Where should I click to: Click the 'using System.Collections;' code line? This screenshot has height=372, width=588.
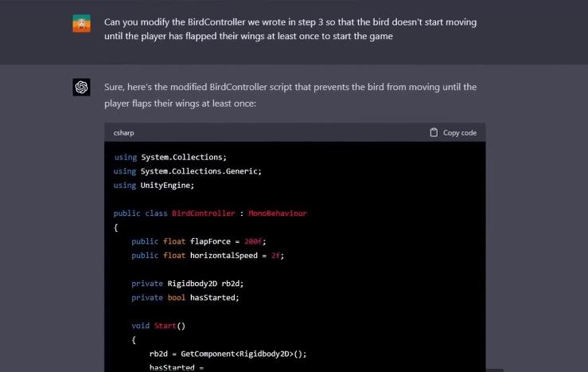coord(169,157)
